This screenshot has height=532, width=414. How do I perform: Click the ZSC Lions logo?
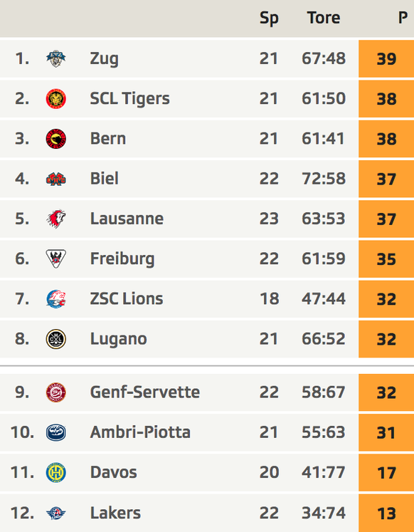(x=56, y=299)
